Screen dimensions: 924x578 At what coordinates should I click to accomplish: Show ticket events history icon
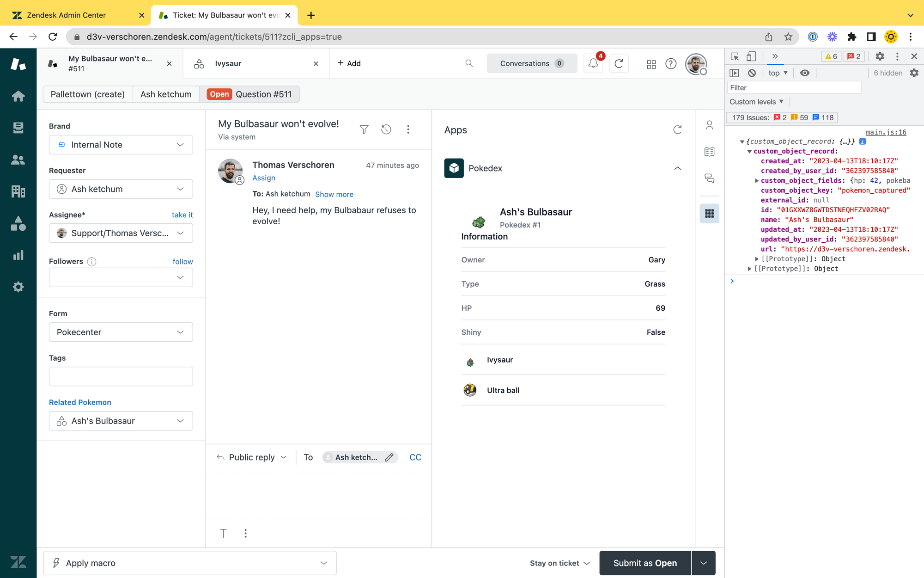pos(386,129)
